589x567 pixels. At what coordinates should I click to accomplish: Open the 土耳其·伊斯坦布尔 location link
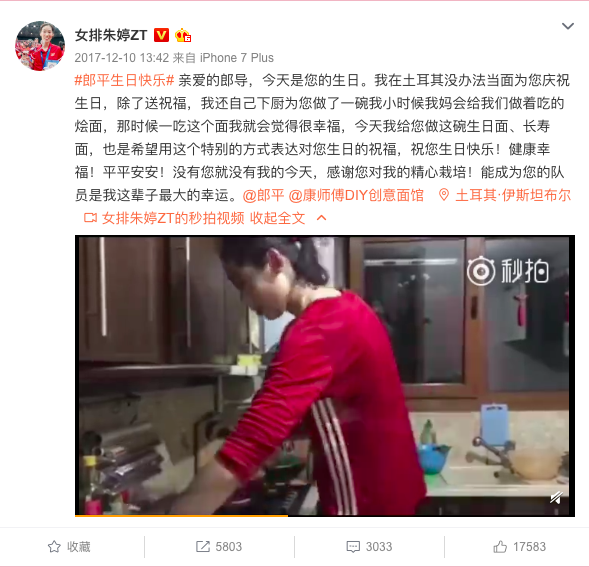(513, 195)
